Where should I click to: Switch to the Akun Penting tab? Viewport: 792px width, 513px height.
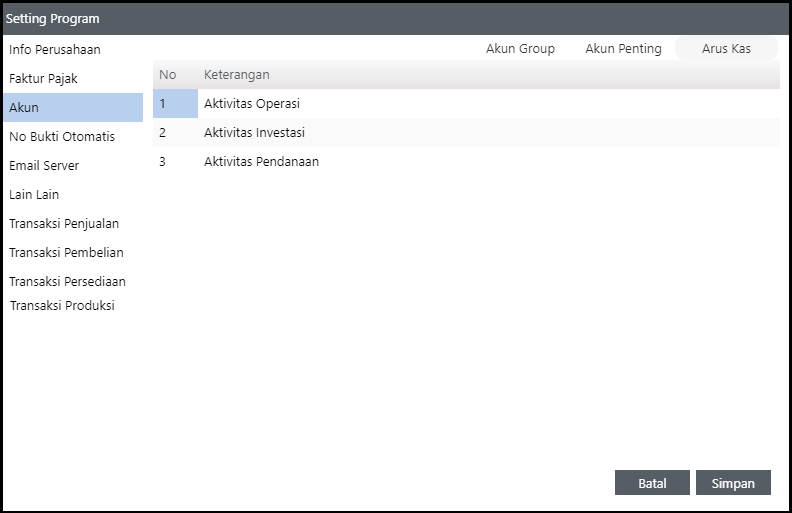click(x=623, y=49)
